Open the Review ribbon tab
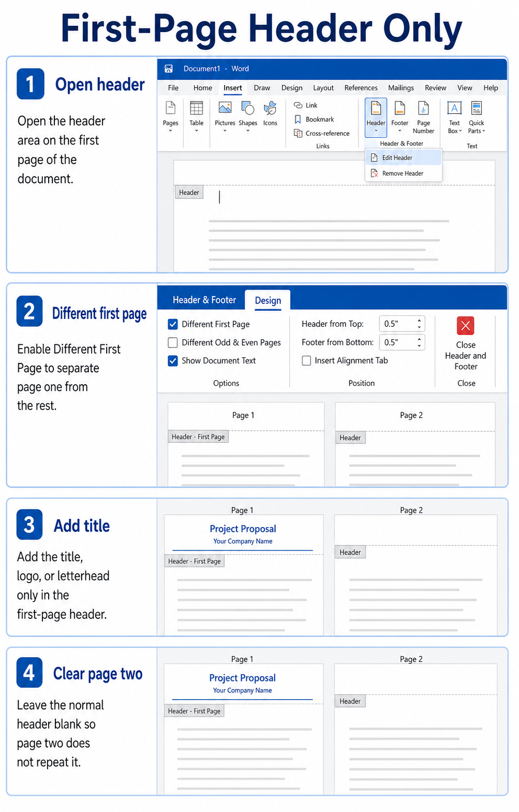Viewport: 519px width, 812px height. pyautogui.click(x=436, y=88)
